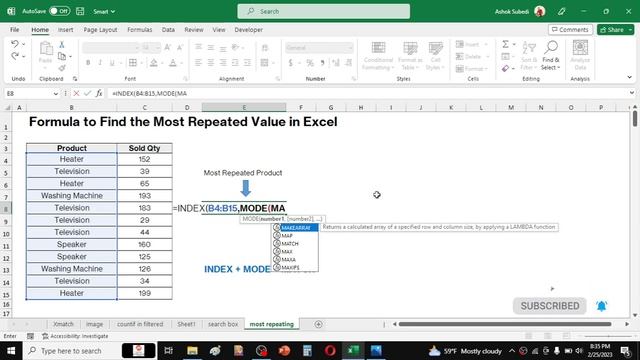
Task: Select MAKEARRAY in the function list
Action: 296,228
